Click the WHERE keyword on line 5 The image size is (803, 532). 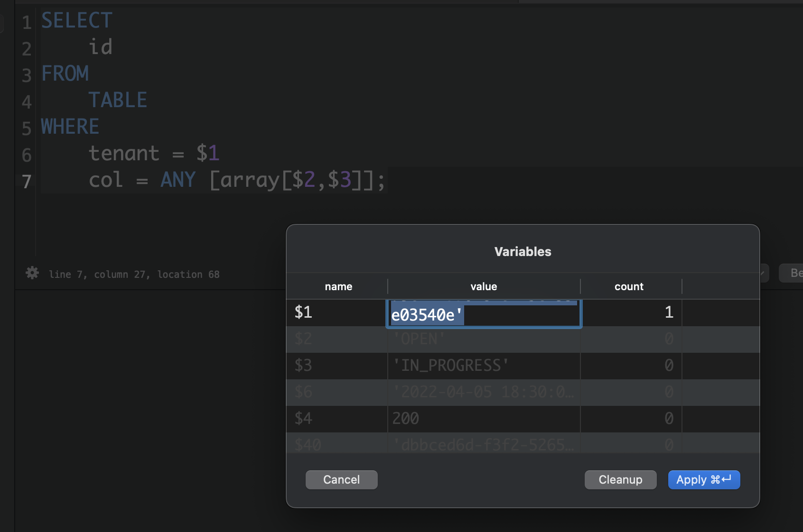point(70,127)
